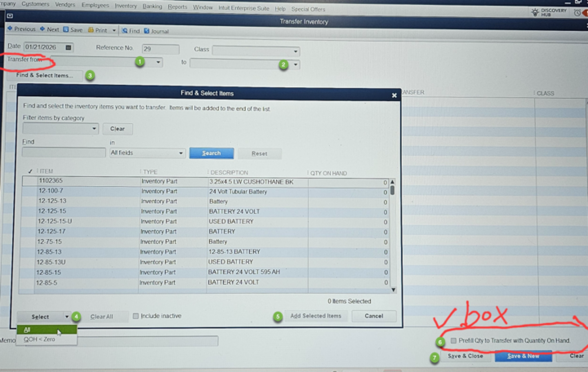Click the Clear All button
The height and width of the screenshot is (372, 588).
pos(102,317)
